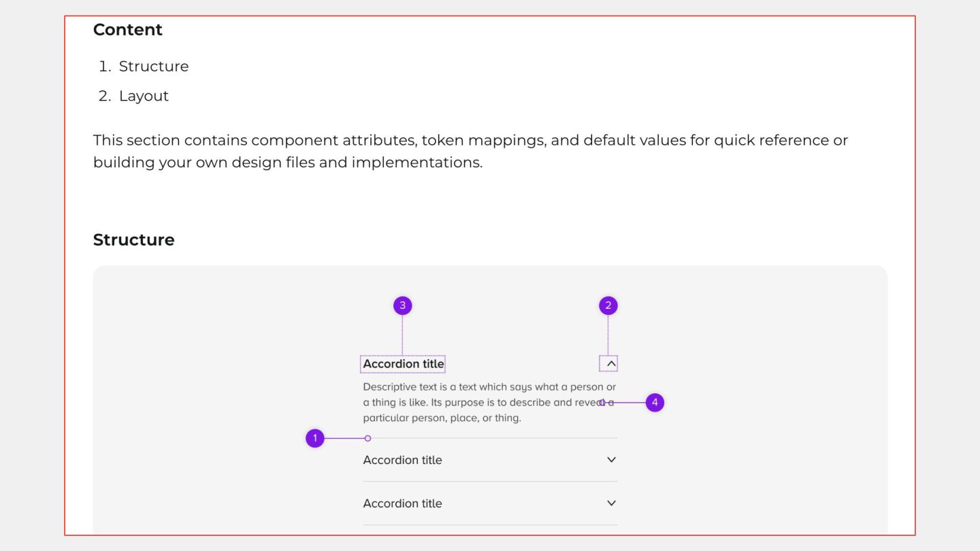Select the bottom Accordion title label

tap(402, 503)
